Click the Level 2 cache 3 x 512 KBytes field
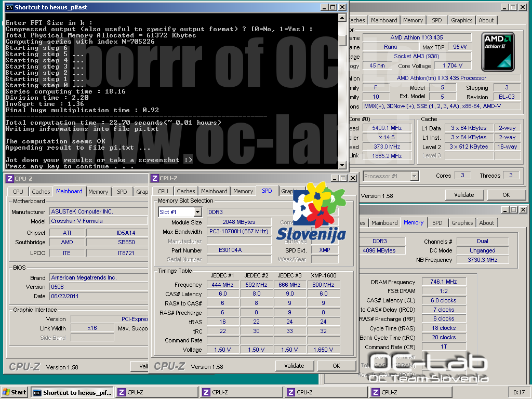The height and width of the screenshot is (399, 532). pyautogui.click(x=469, y=147)
